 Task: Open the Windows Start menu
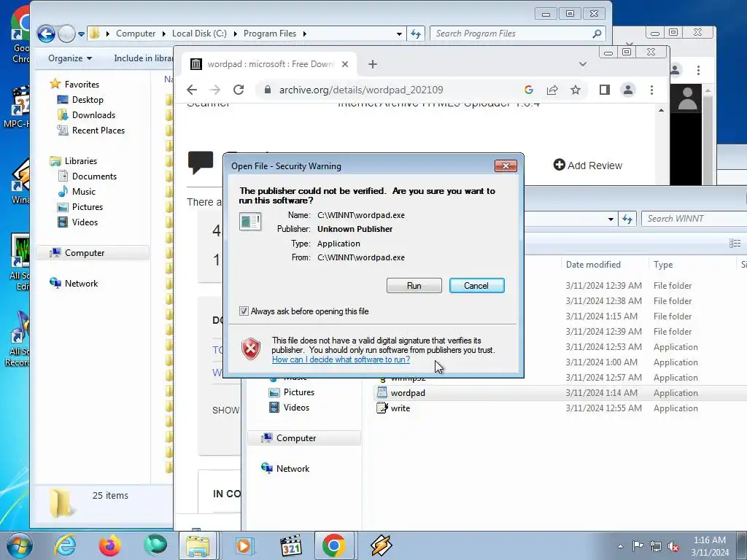coord(18,545)
